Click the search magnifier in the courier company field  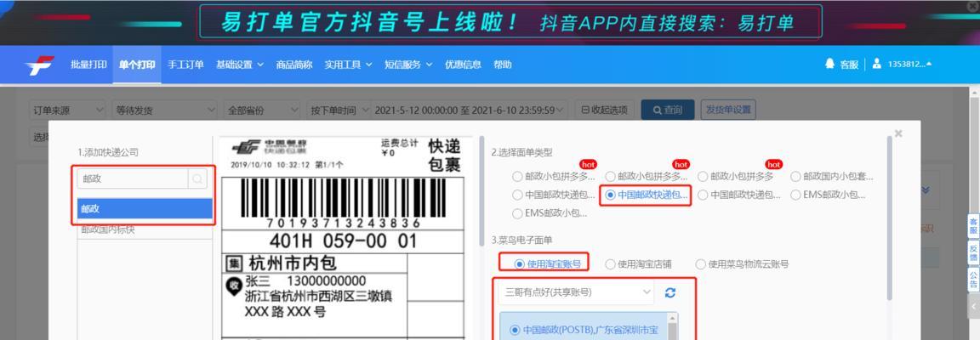coord(197,179)
